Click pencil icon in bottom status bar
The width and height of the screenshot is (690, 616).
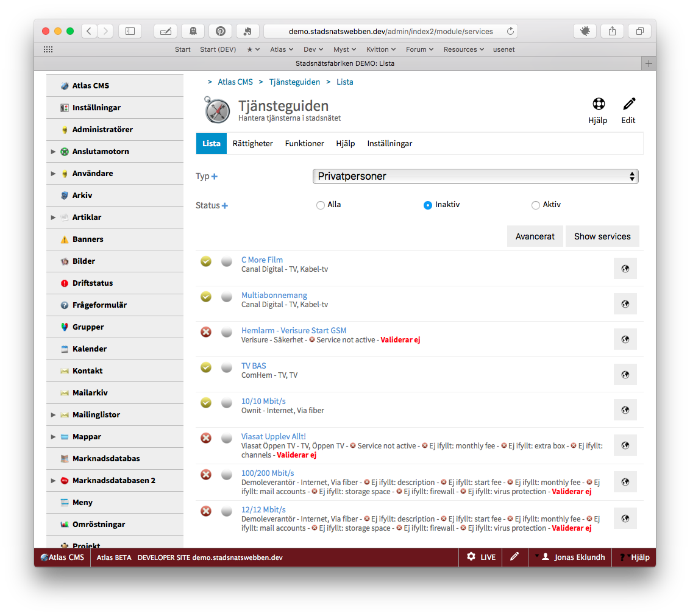tap(514, 557)
